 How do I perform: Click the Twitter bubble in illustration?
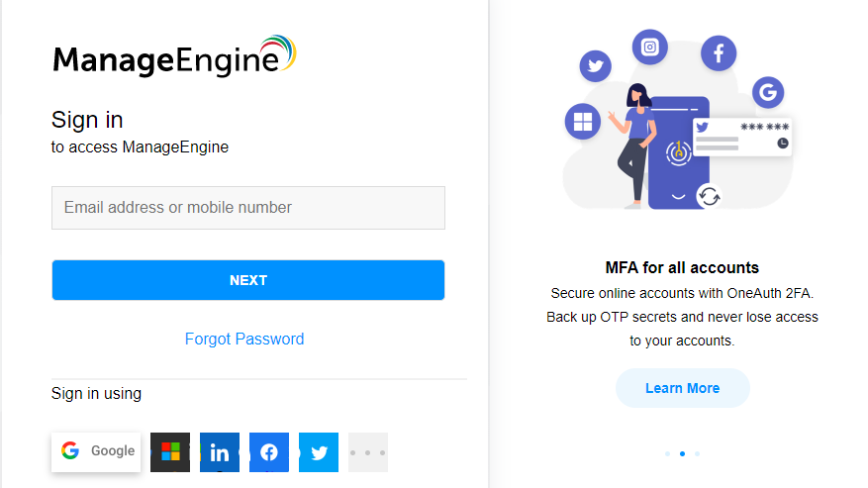click(596, 66)
